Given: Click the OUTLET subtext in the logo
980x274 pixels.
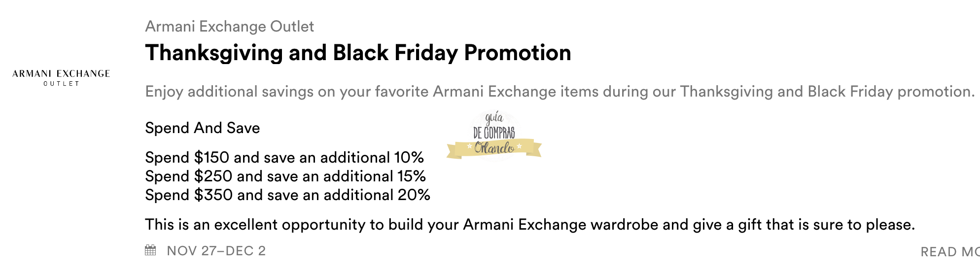Looking at the screenshot, I should [61, 84].
